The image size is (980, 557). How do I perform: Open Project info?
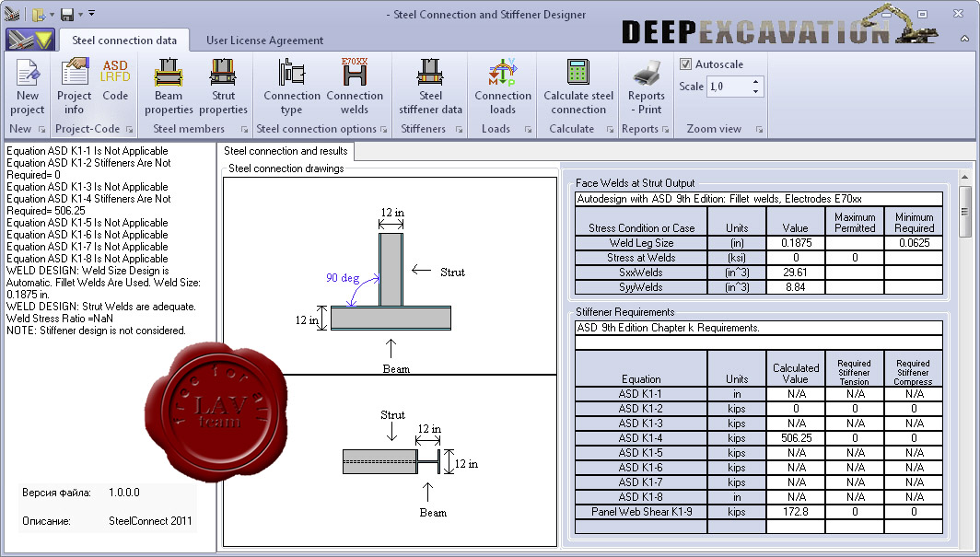click(74, 87)
